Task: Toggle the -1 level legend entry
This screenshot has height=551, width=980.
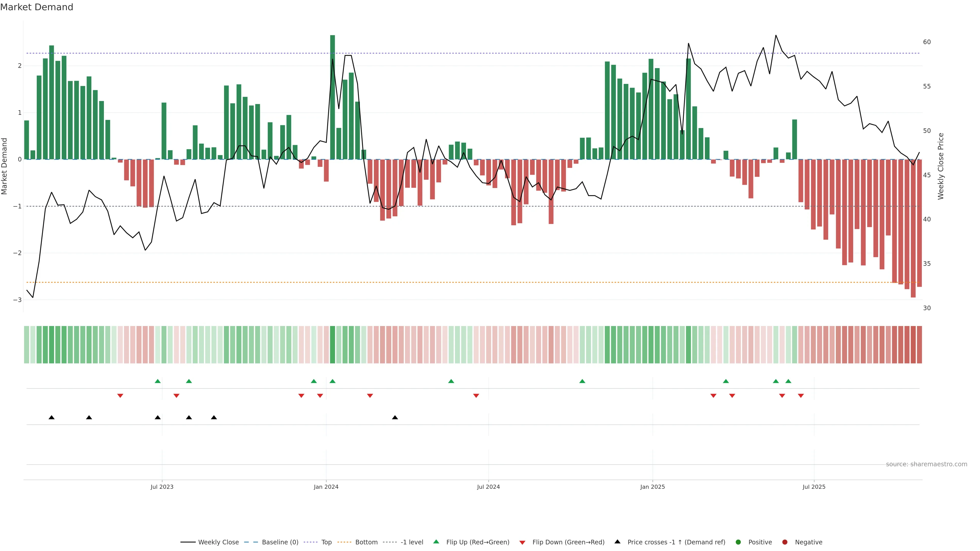Action: (x=412, y=542)
